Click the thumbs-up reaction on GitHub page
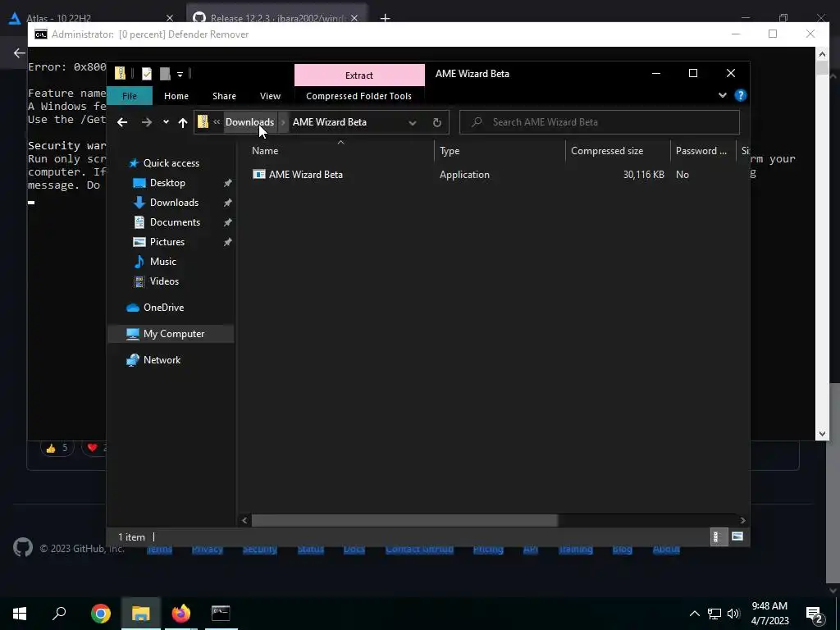The width and height of the screenshot is (840, 630). tap(57, 448)
